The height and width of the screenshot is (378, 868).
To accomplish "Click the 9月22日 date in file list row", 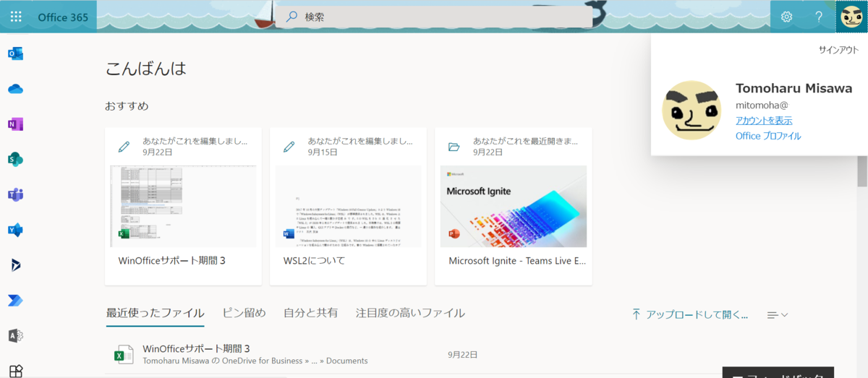I will coord(462,354).
